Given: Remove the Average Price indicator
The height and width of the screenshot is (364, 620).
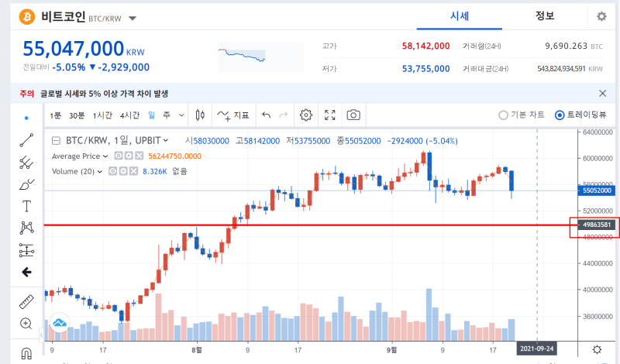Looking at the screenshot, I should pos(139,156).
